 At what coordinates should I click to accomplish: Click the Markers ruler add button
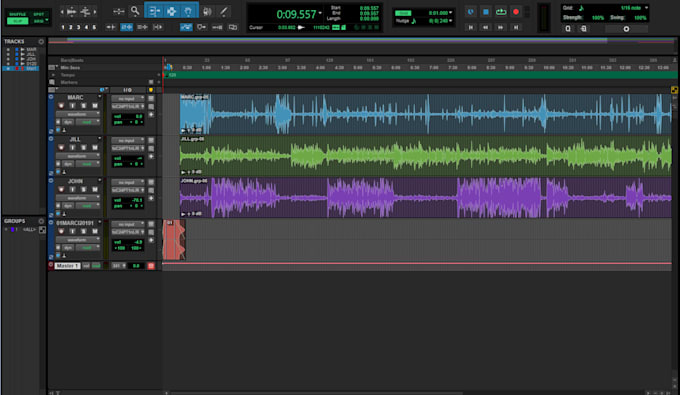tap(159, 82)
